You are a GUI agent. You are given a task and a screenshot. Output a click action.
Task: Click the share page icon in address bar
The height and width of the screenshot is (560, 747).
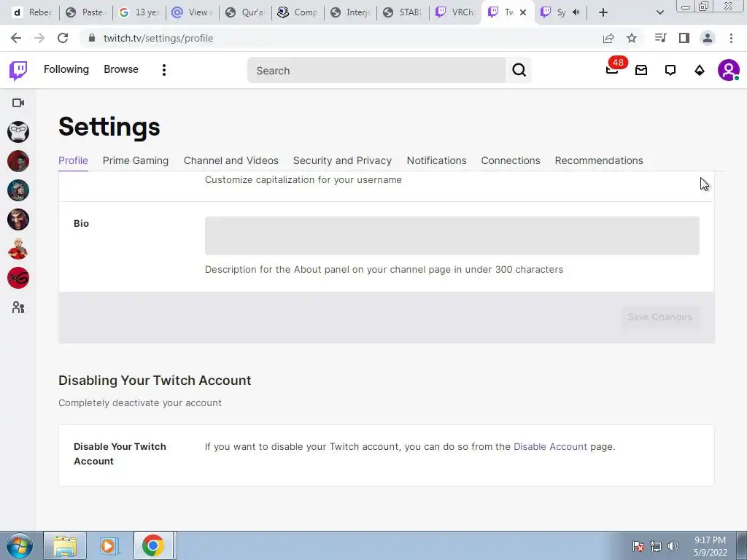tap(608, 38)
